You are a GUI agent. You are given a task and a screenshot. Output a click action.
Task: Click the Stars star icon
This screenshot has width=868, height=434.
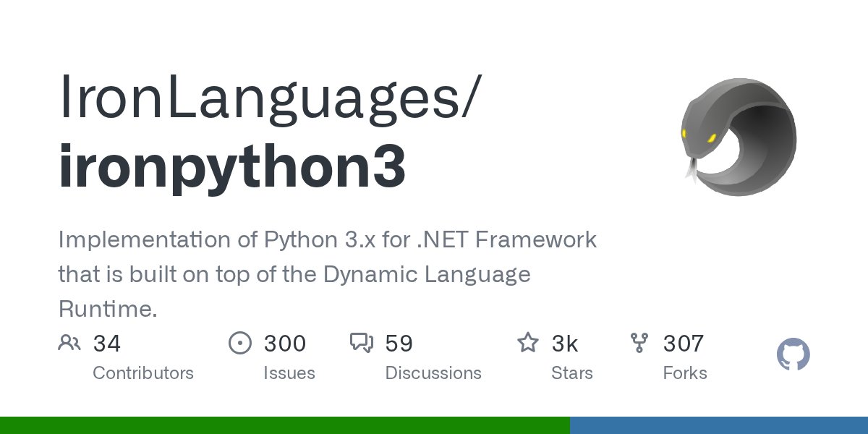[x=528, y=343]
